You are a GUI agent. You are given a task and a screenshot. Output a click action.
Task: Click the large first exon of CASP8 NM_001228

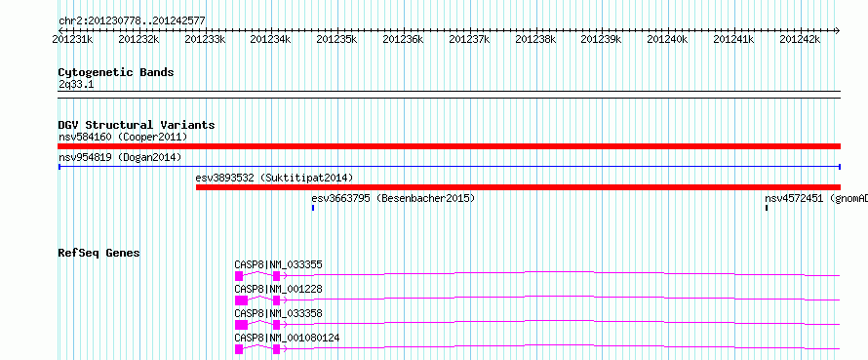coord(241,300)
